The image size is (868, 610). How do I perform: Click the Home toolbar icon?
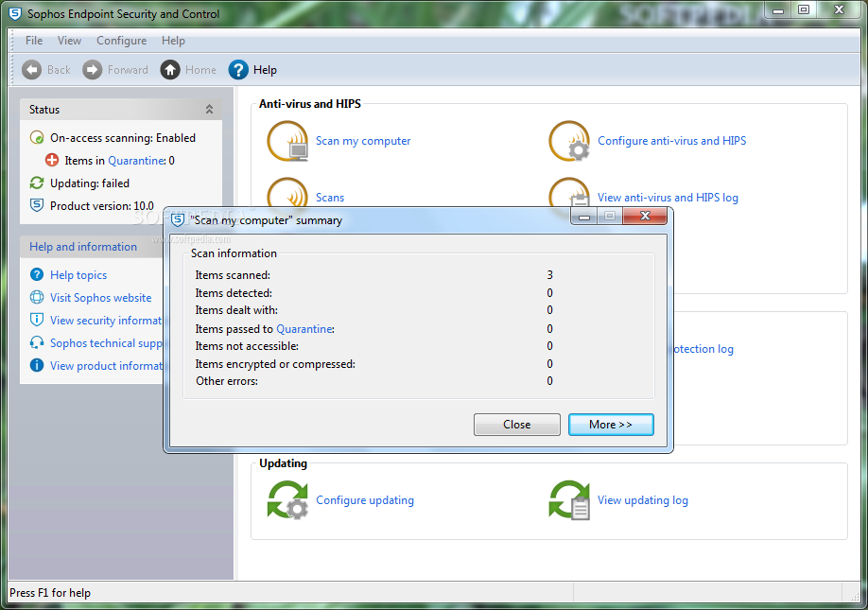point(170,70)
